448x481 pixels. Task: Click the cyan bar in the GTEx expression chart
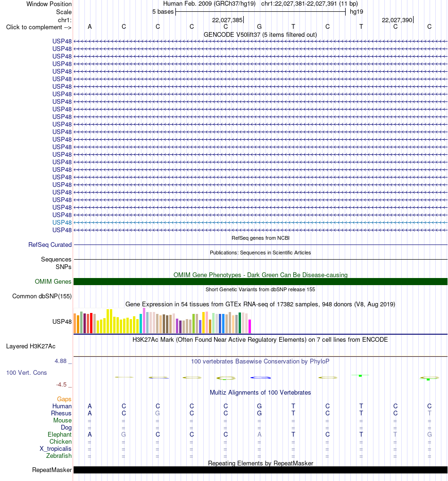coord(141,324)
